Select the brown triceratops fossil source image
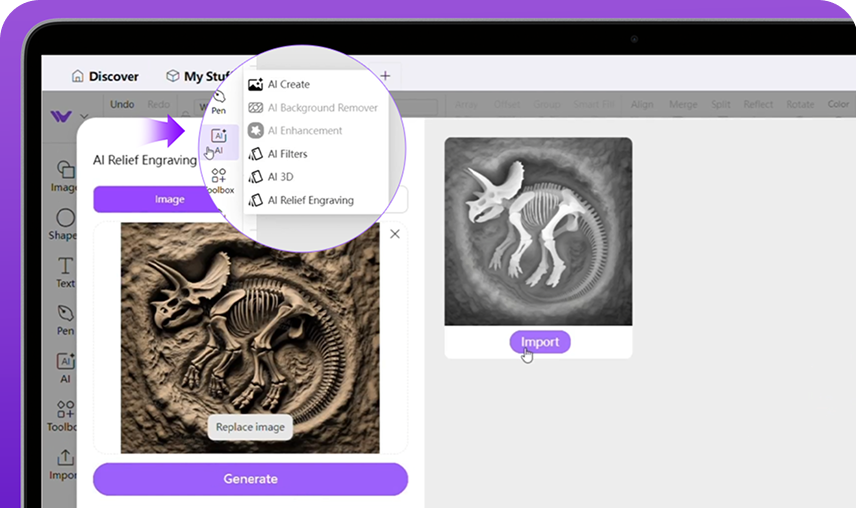The image size is (858, 508). 250,338
